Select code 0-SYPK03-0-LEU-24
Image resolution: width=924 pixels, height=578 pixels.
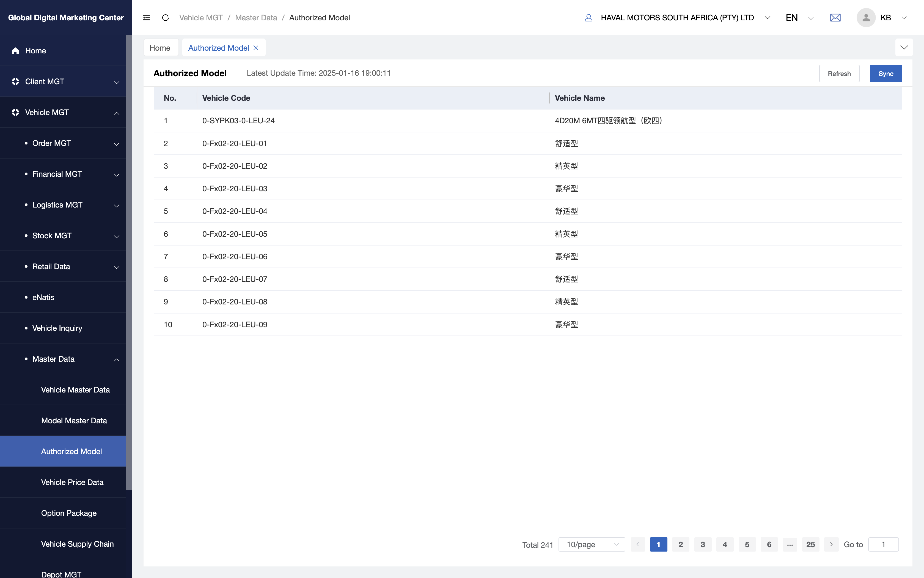238,121
